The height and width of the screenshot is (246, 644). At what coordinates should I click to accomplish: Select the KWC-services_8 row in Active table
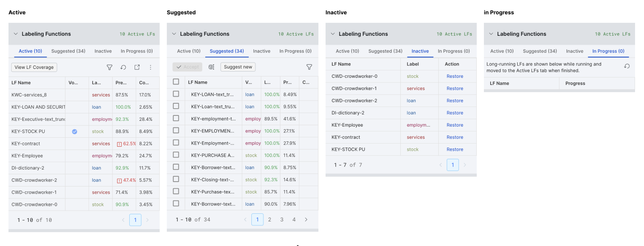pyautogui.click(x=84, y=95)
